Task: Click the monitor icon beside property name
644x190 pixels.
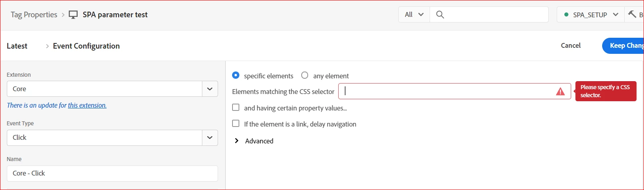Action: click(x=73, y=15)
